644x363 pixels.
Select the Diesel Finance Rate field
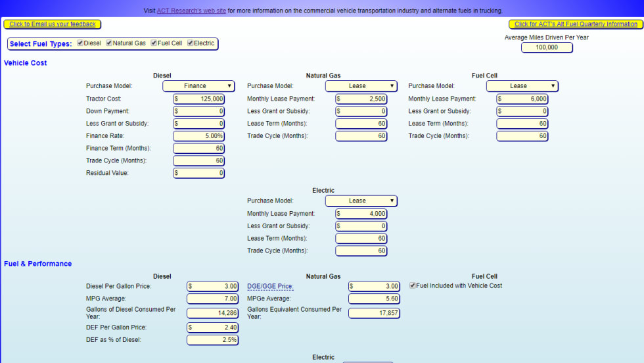198,136
